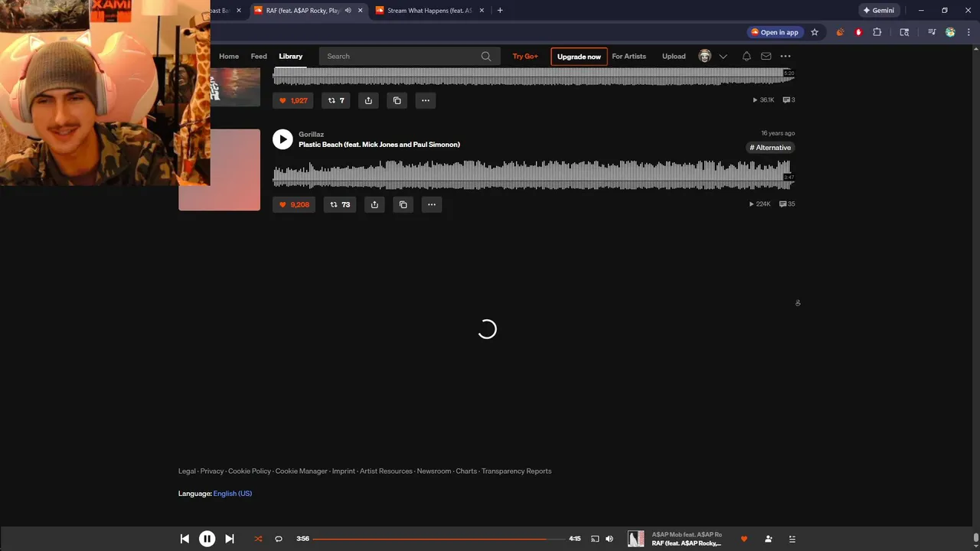
Task: Copy link of the track with 1,927 likes
Action: 397,100
